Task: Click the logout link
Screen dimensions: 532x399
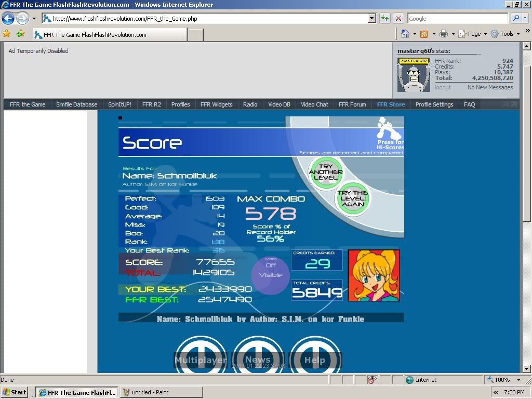Action: click(x=443, y=87)
